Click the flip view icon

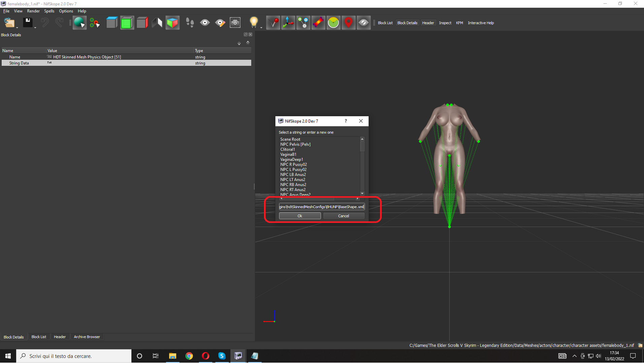click(x=157, y=23)
